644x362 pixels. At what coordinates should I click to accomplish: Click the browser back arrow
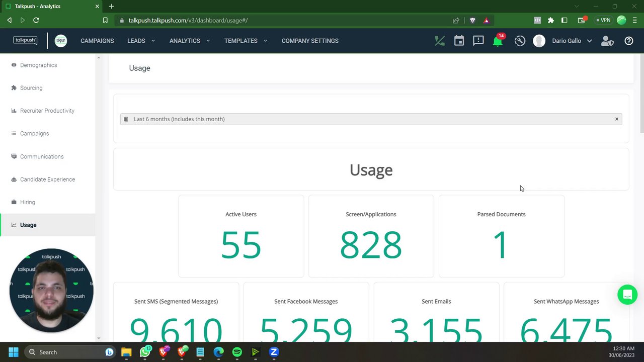coord(9,20)
